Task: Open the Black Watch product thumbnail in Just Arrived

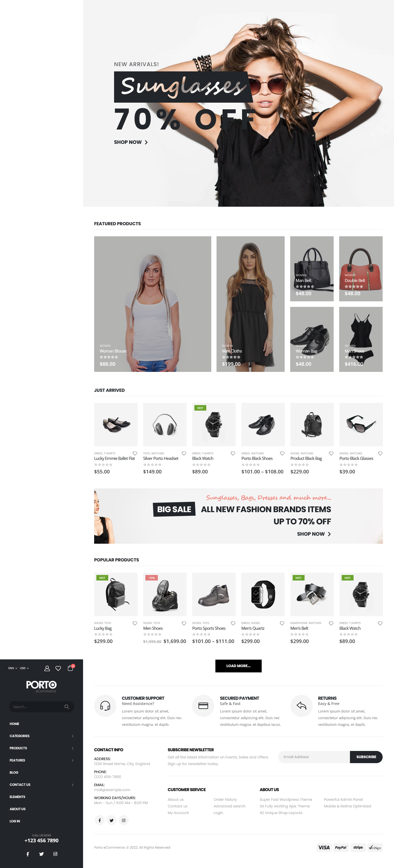Action: click(x=214, y=424)
